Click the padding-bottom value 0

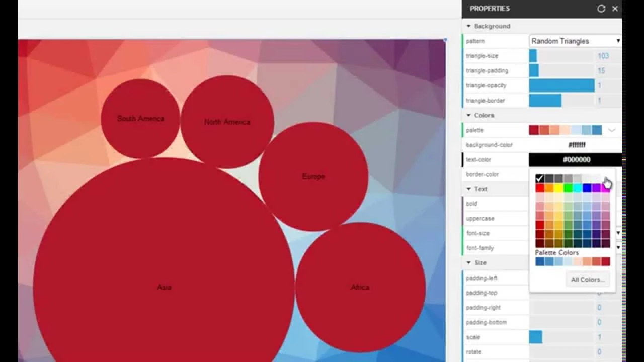[599, 322]
